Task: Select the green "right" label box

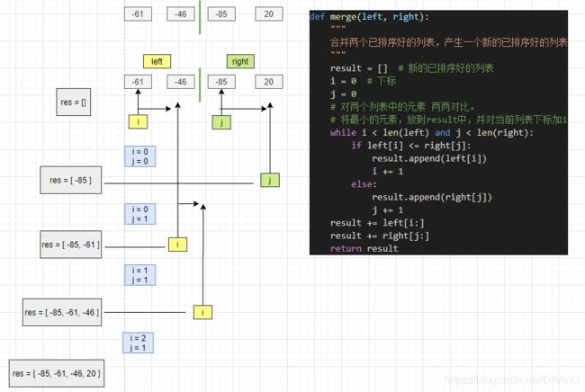Action: point(240,61)
